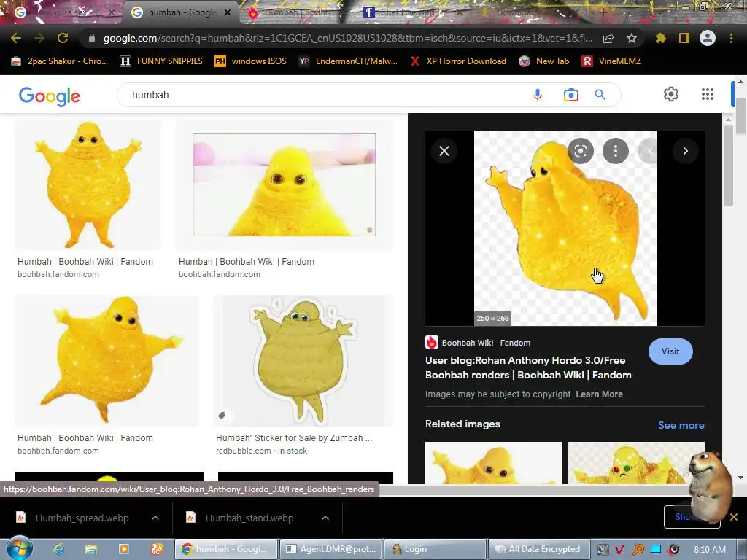The image size is (747, 560).
Task: Share this page from address bar
Action: 608,39
